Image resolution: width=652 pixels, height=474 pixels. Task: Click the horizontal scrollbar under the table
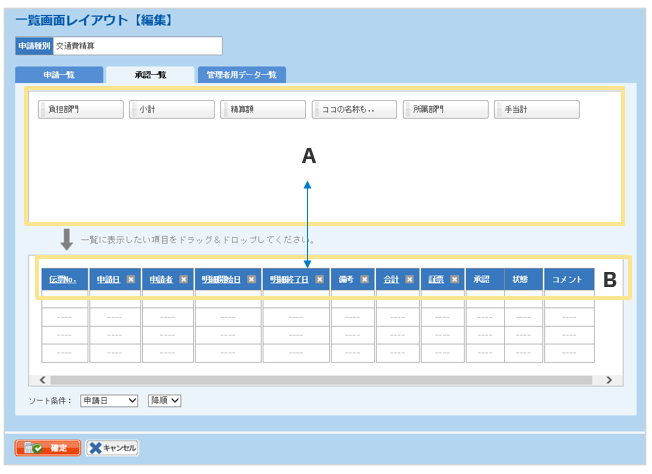pos(300,380)
